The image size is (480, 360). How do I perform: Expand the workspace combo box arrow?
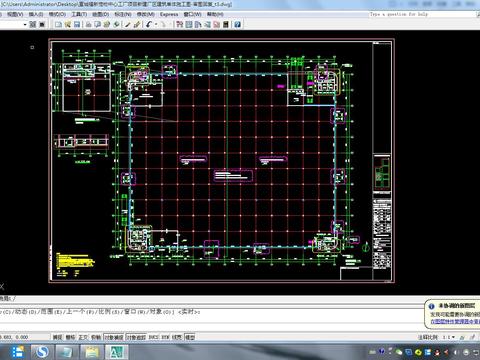(x=25, y=24)
